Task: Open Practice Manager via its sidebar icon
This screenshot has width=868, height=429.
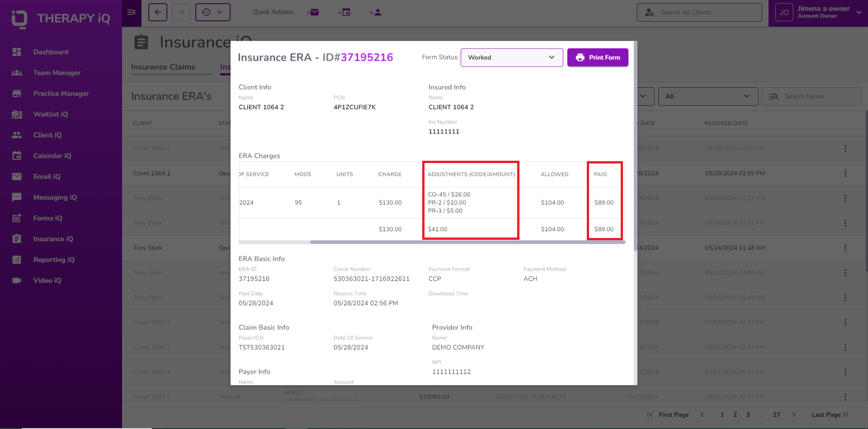Action: pos(17,93)
